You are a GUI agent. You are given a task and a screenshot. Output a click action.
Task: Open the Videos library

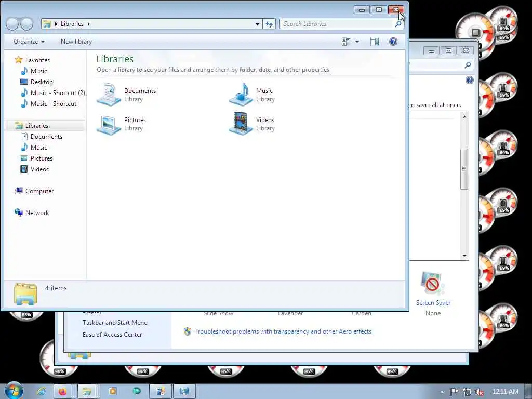click(252, 124)
